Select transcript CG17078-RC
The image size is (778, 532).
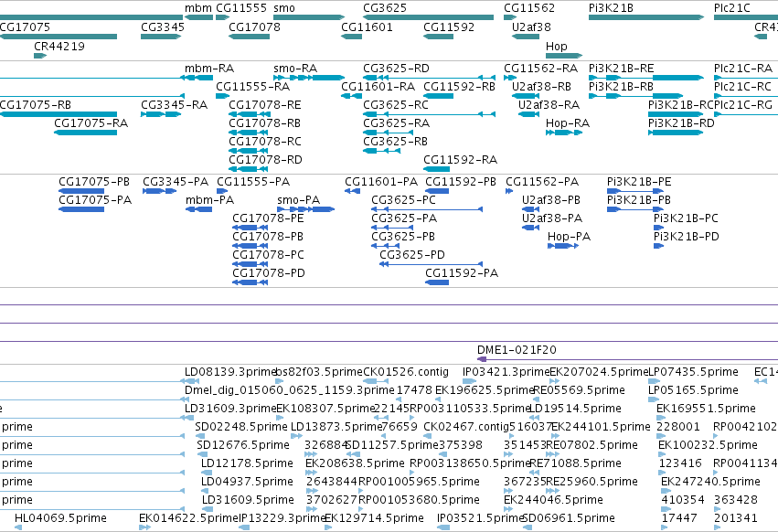click(249, 151)
